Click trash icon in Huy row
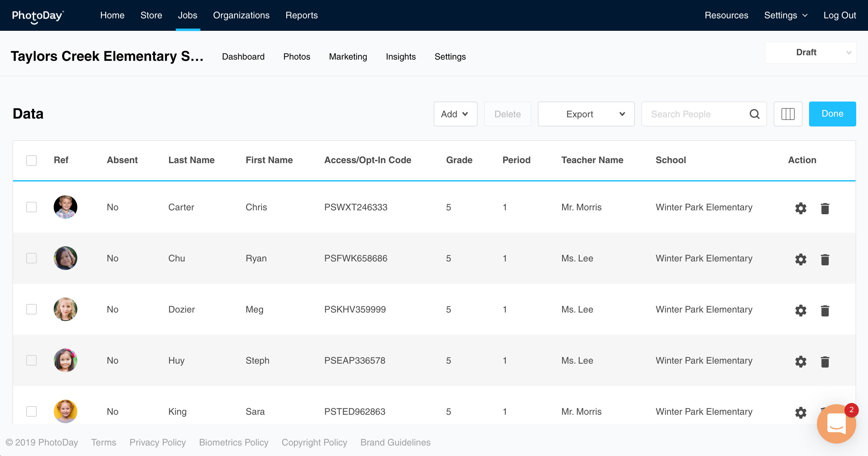The height and width of the screenshot is (456, 868). click(824, 361)
